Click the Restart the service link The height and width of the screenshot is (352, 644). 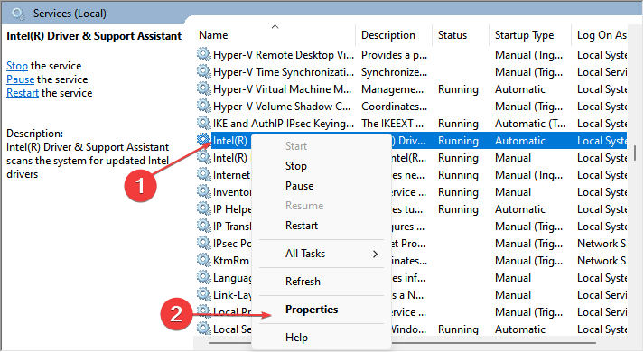click(x=23, y=93)
